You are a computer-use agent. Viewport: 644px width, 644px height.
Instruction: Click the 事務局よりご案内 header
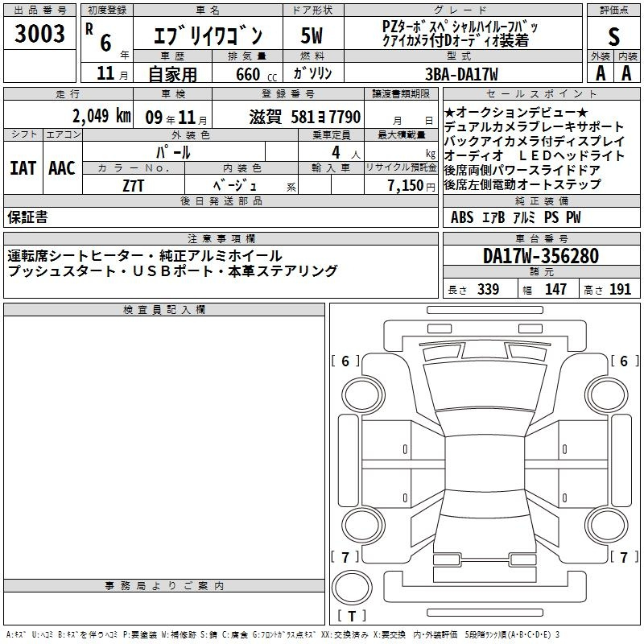tap(164, 586)
